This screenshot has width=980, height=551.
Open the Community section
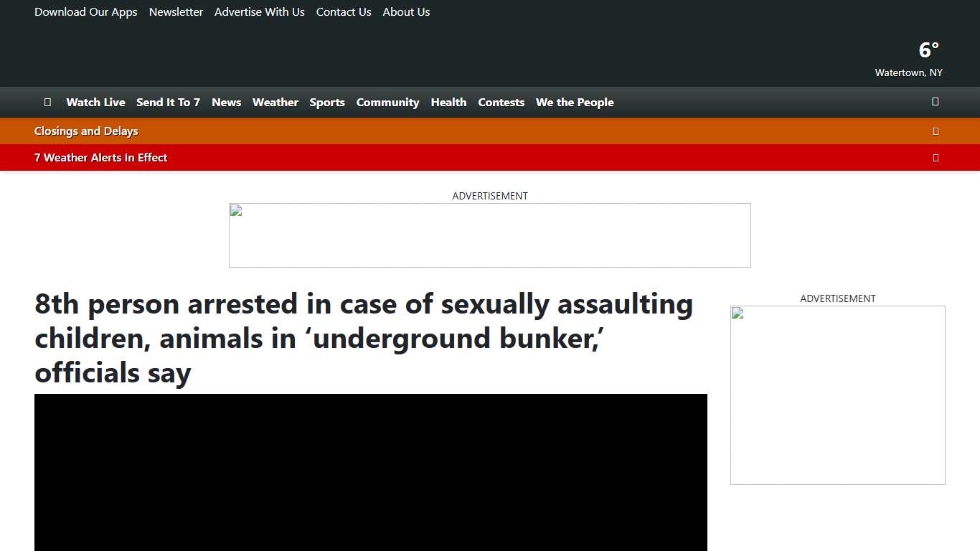click(387, 102)
